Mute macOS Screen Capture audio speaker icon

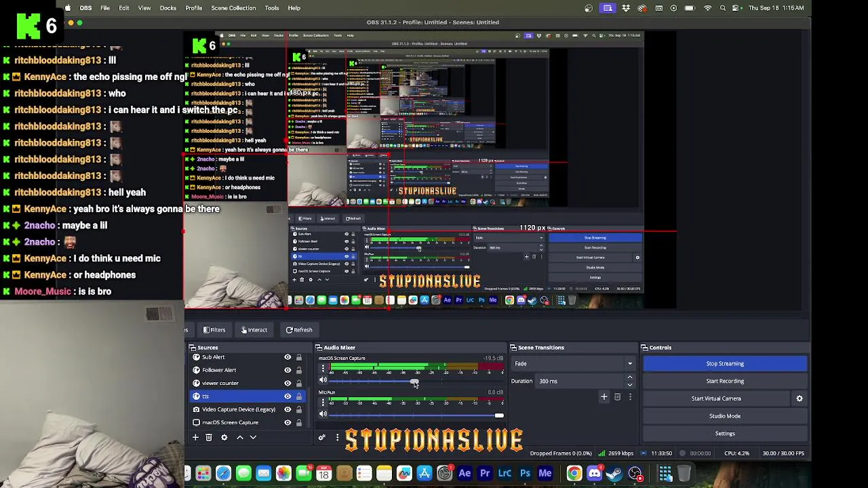(x=323, y=381)
